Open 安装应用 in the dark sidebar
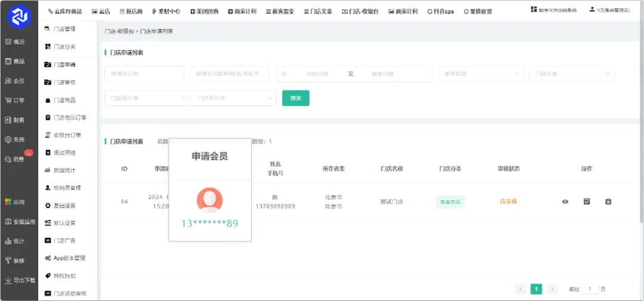The image size is (644, 301). [20, 222]
